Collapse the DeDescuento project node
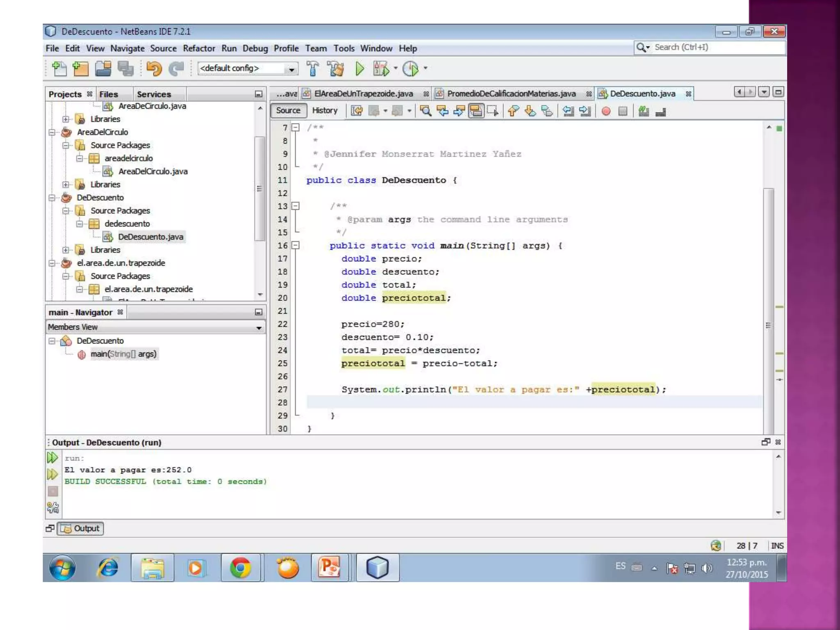 point(52,198)
